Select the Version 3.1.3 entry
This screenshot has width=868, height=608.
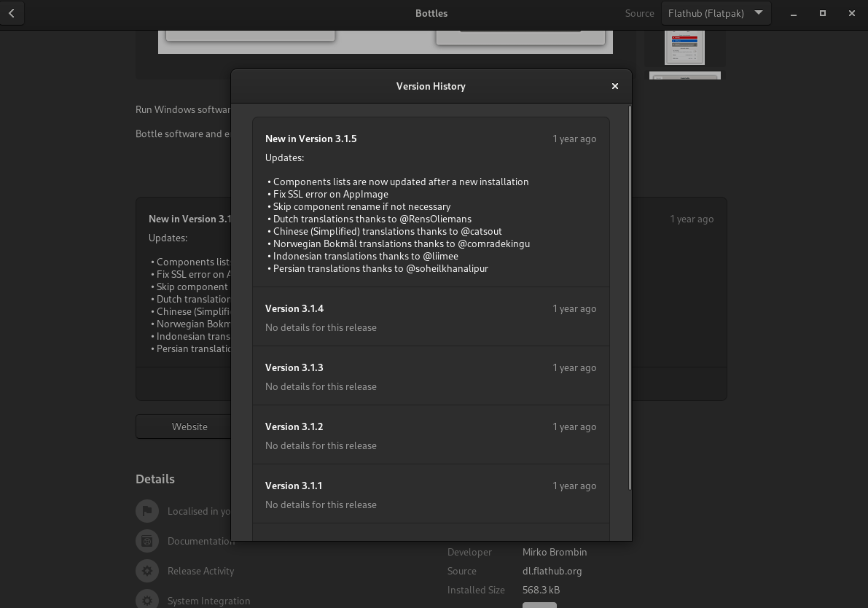coord(431,377)
